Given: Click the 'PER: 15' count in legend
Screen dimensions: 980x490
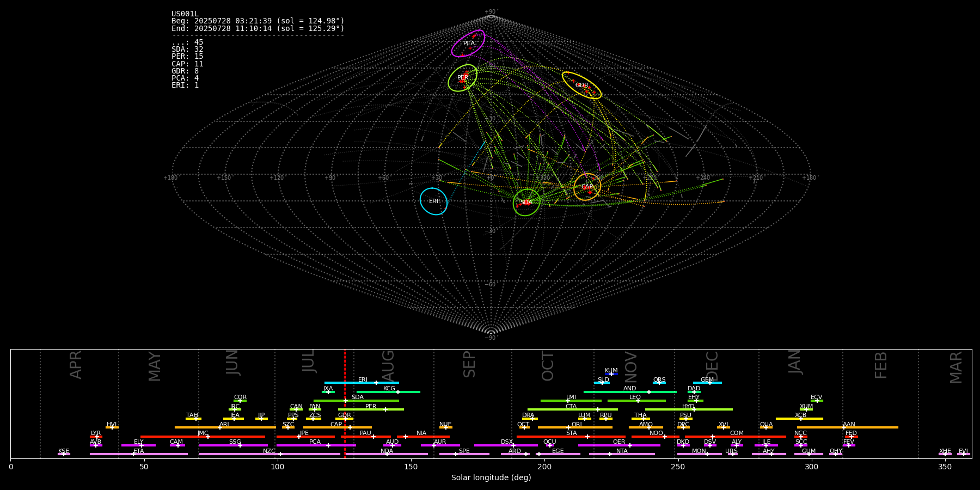Looking at the screenshot, I should [187, 57].
